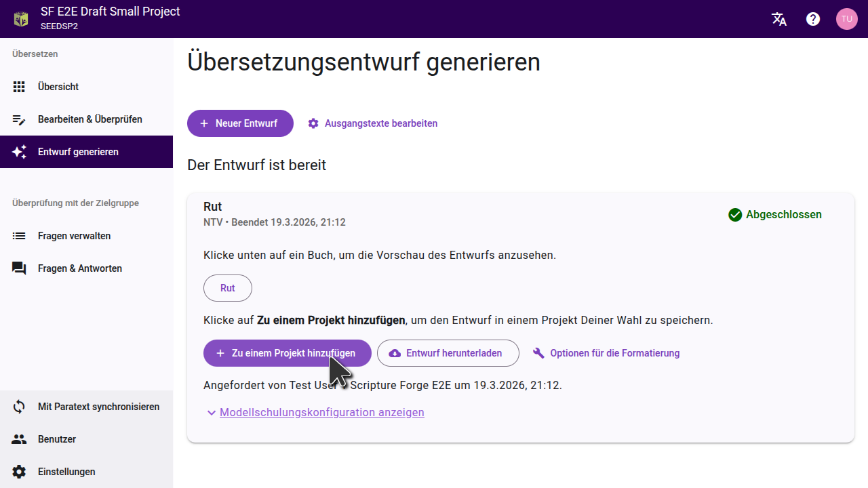This screenshot has height=488, width=868.
Task: Open the language selection translate icon
Action: coord(779,19)
